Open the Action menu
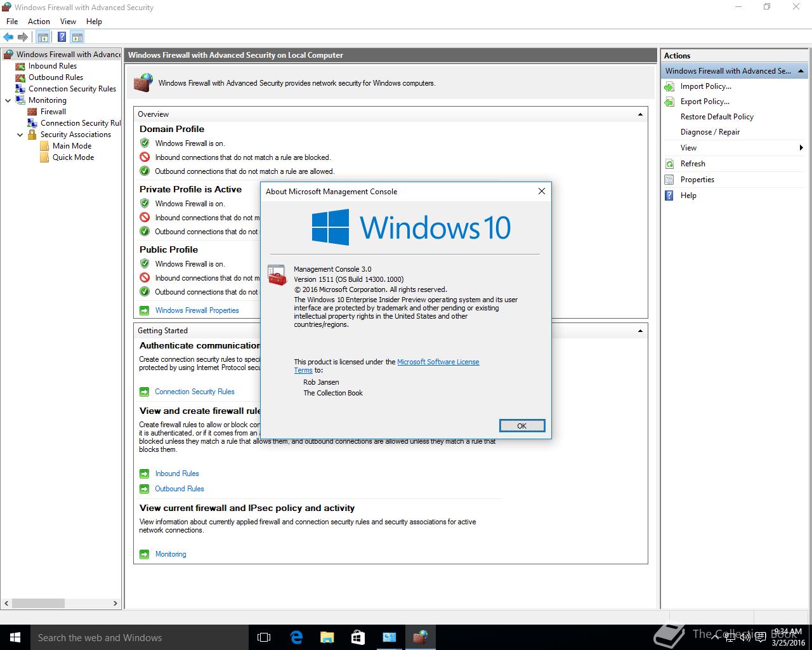Image resolution: width=812 pixels, height=650 pixels. coord(39,22)
